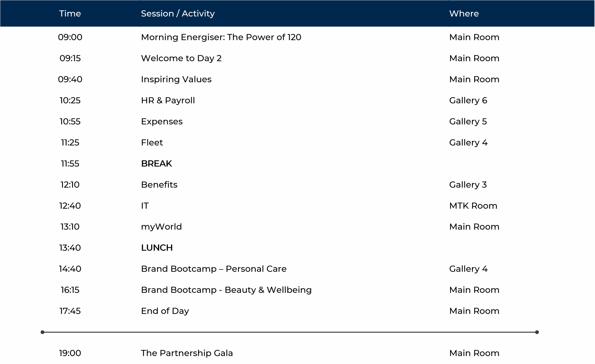
Task: Click the myWorld session entry
Action: point(161,227)
